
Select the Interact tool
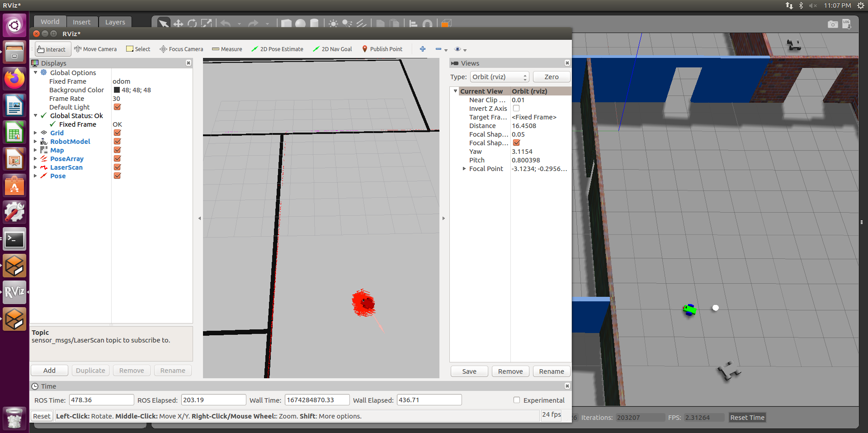[52, 49]
